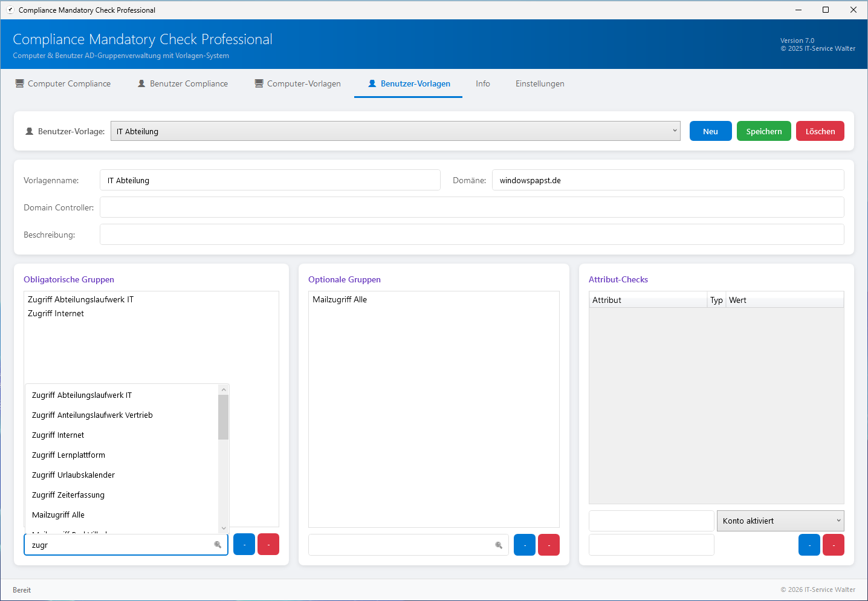Go to the Computer-Vorlagen tab
868x601 pixels.
297,83
